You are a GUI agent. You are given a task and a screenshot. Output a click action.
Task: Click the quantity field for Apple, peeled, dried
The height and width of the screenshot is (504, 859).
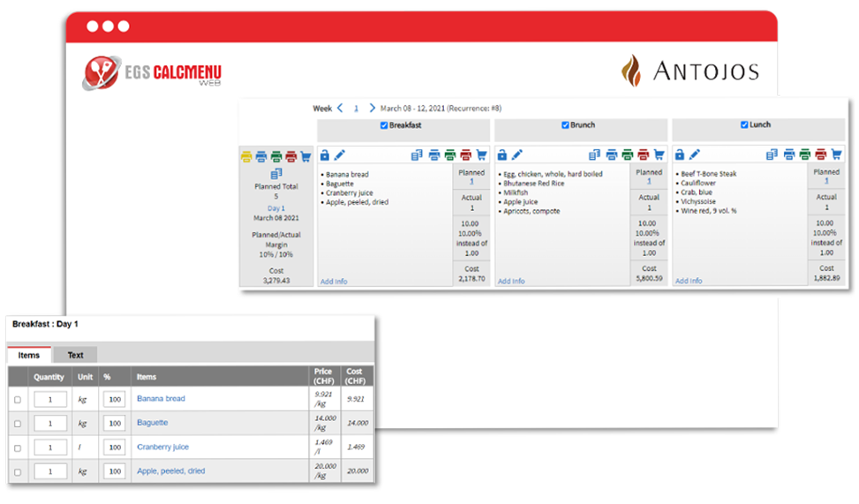(x=50, y=471)
